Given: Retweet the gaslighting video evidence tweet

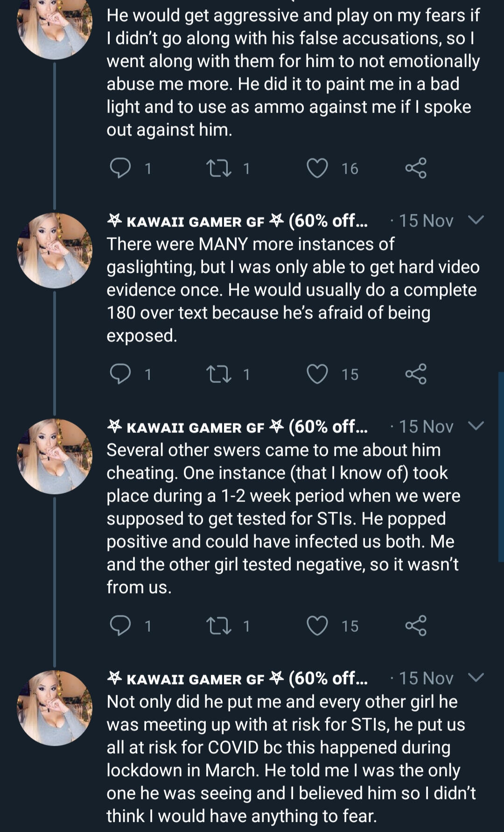Looking at the screenshot, I should click(x=219, y=374).
